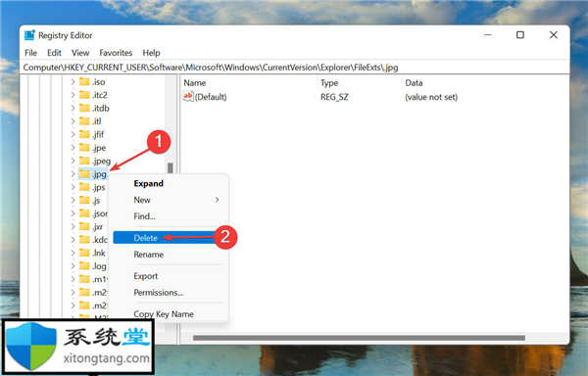Expand the .jpg key chevron
Screen dimensions: 588x376
[x=73, y=173]
